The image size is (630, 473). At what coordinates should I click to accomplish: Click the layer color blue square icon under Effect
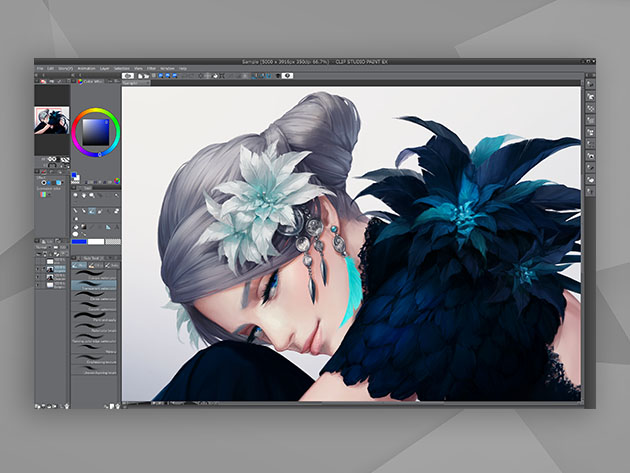point(59,182)
